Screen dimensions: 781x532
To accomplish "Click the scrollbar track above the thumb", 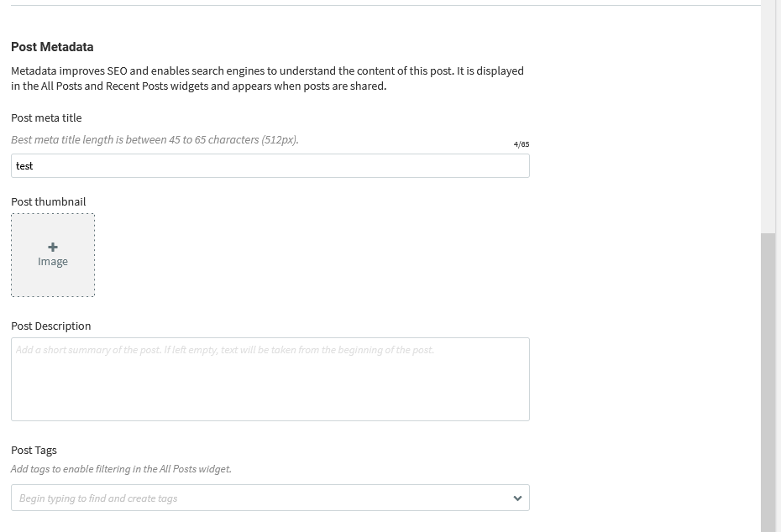I will [x=771, y=116].
